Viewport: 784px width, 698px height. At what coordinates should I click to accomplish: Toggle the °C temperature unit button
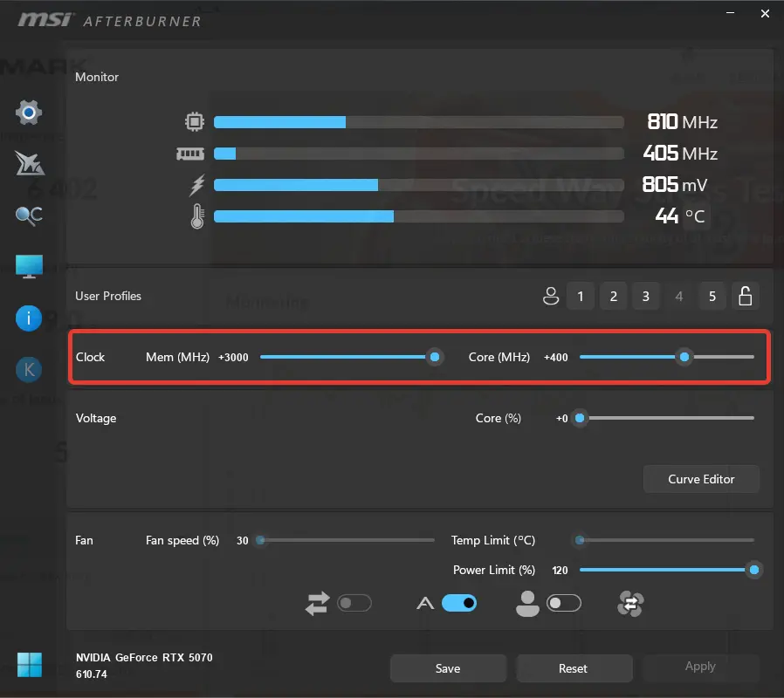tap(696, 216)
